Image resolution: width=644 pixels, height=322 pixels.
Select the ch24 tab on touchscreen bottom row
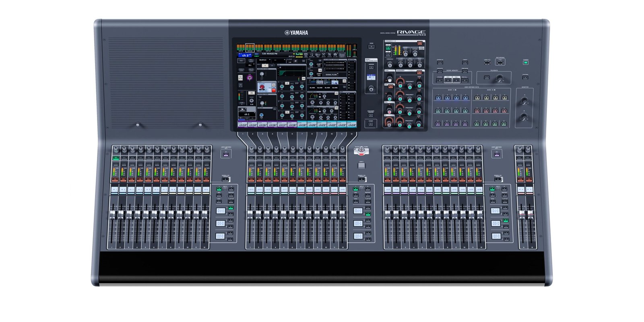[351, 125]
